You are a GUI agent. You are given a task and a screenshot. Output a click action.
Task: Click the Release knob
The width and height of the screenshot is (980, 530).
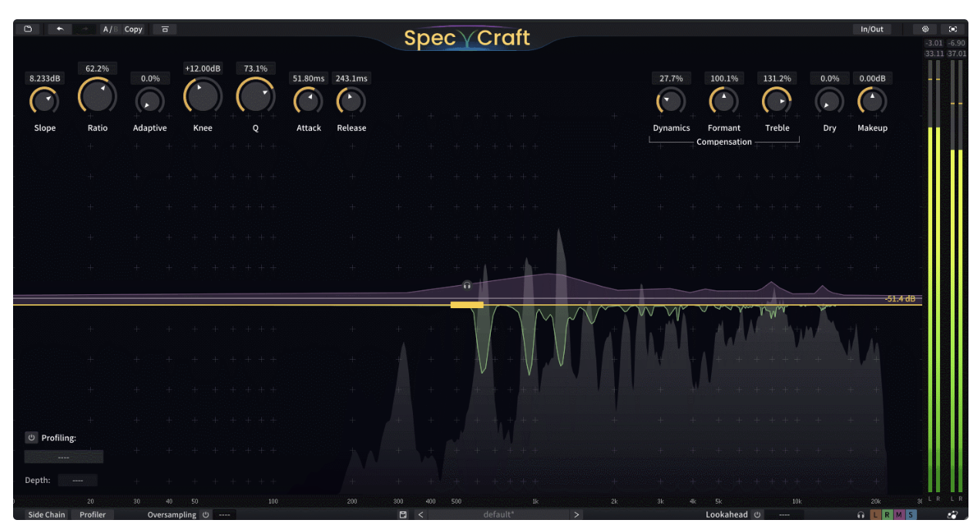pos(351,101)
